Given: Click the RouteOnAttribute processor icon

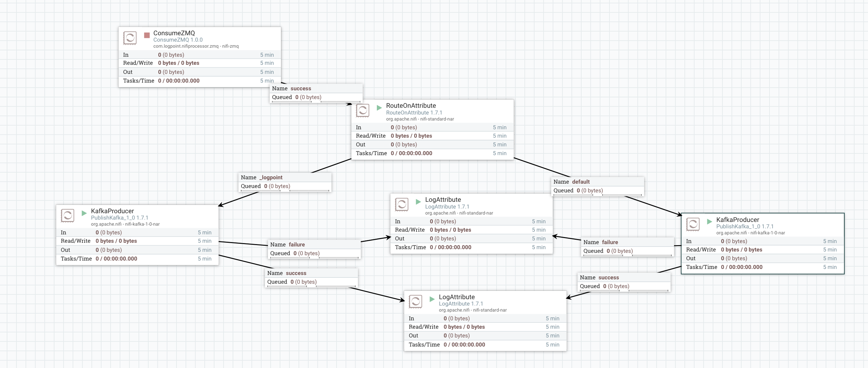Looking at the screenshot, I should 363,110.
